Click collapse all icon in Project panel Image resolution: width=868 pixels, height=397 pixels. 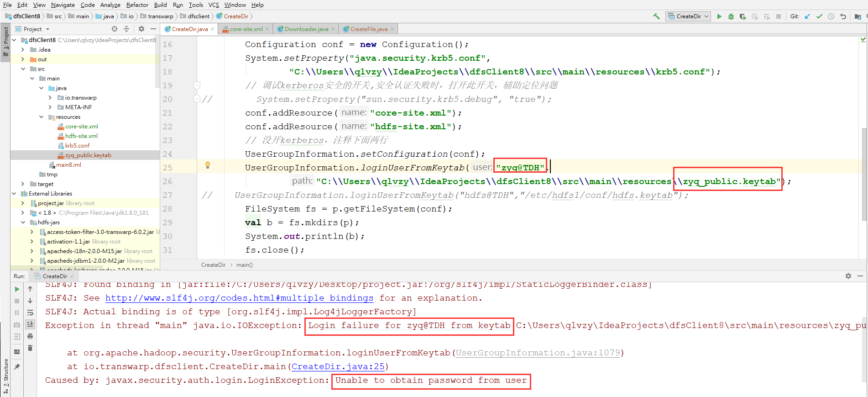pos(126,29)
